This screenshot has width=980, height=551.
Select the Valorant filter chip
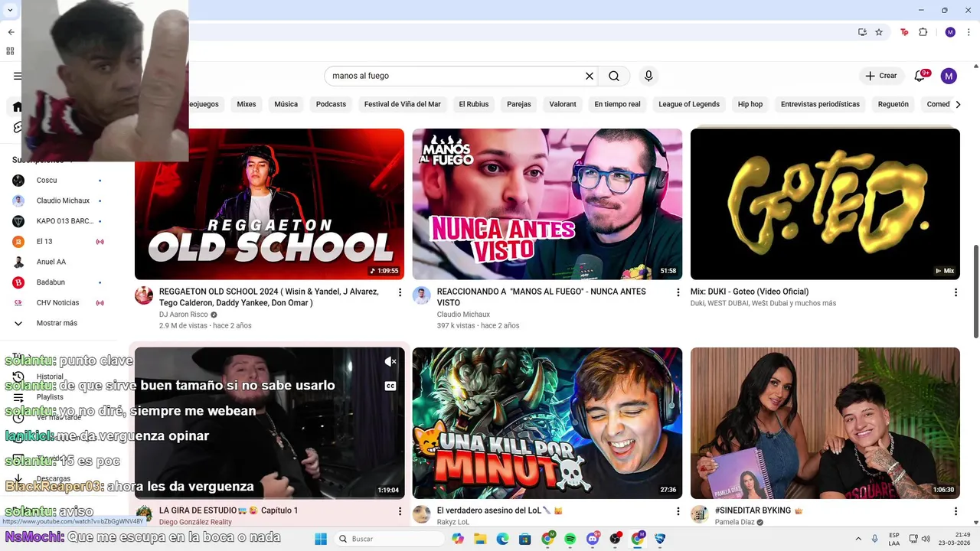pos(563,104)
